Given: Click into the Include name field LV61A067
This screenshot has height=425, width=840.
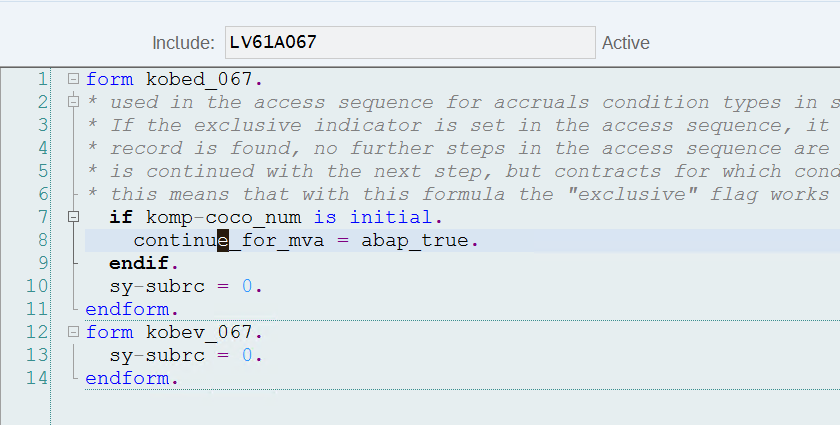Looking at the screenshot, I should point(410,43).
